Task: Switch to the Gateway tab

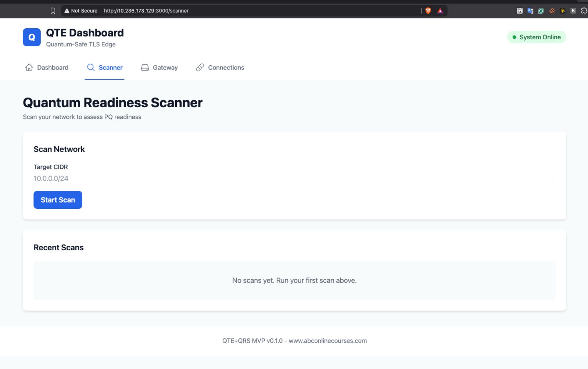Action: pyautogui.click(x=159, y=67)
